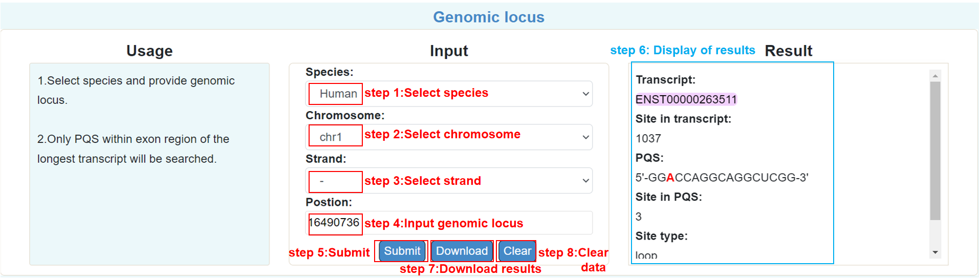Viewport: 980px width, 279px height.
Task: Open the Chromosome dropdown showing chr1
Action: [449, 137]
